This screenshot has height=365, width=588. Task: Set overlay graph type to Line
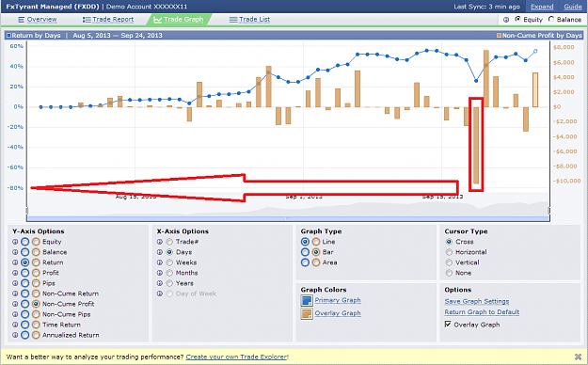(x=316, y=242)
